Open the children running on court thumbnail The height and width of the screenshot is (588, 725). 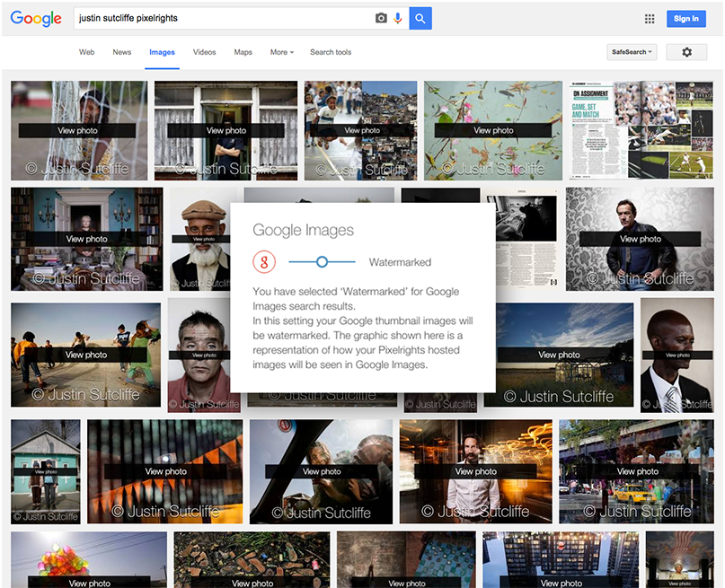click(360, 131)
